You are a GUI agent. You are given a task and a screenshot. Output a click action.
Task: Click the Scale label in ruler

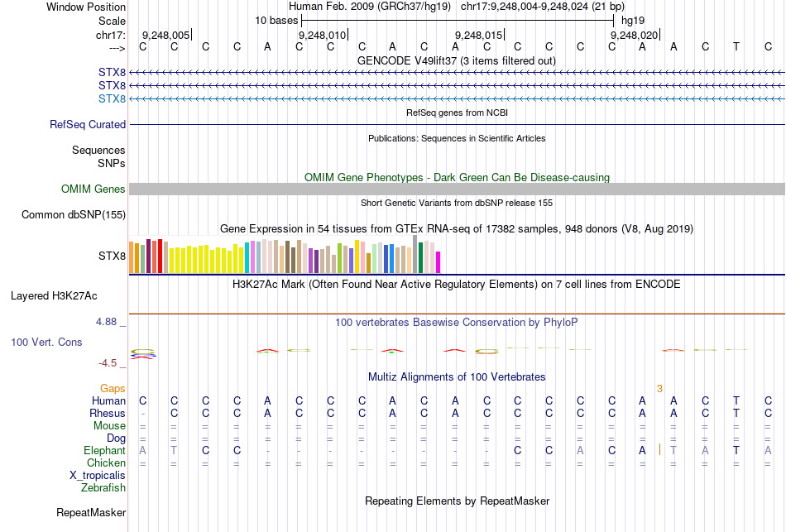pyautogui.click(x=112, y=21)
